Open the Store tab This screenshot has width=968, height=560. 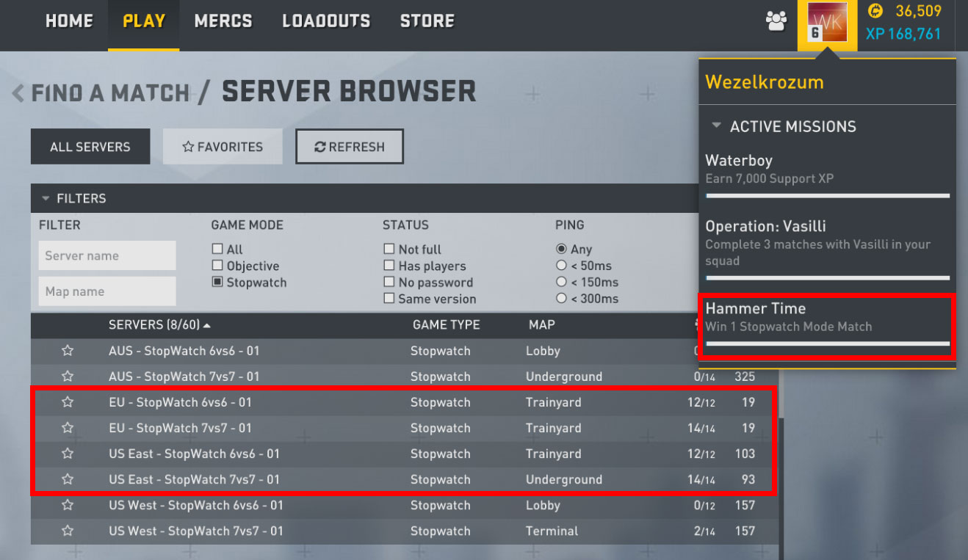427,21
